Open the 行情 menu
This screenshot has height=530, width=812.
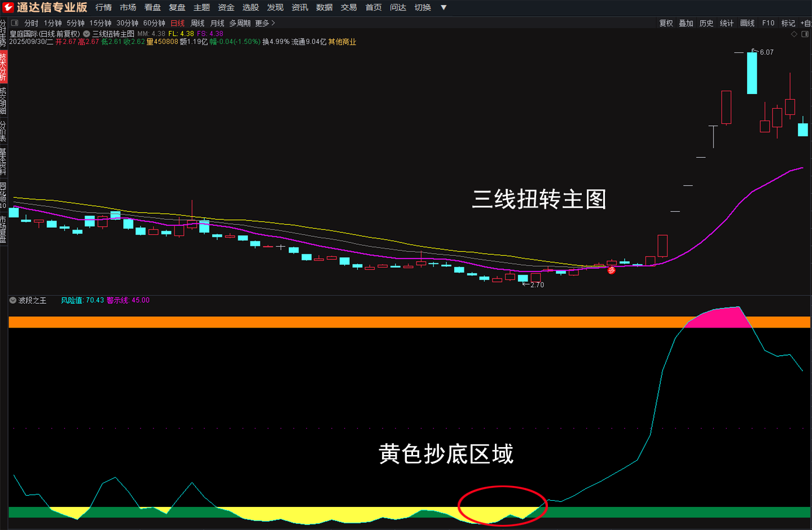pos(103,7)
